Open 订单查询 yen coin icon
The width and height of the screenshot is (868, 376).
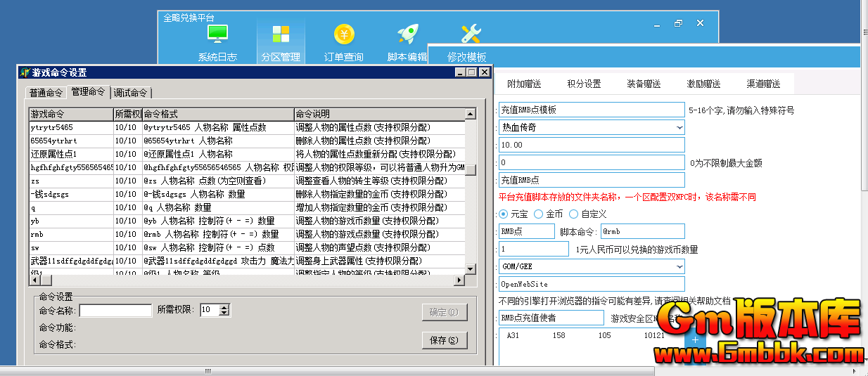click(344, 34)
